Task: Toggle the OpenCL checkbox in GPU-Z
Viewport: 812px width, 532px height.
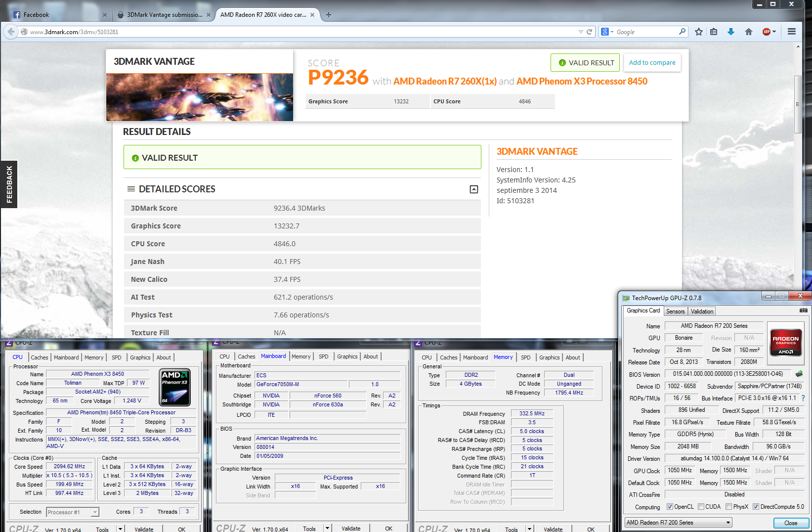Action: pyautogui.click(x=670, y=507)
